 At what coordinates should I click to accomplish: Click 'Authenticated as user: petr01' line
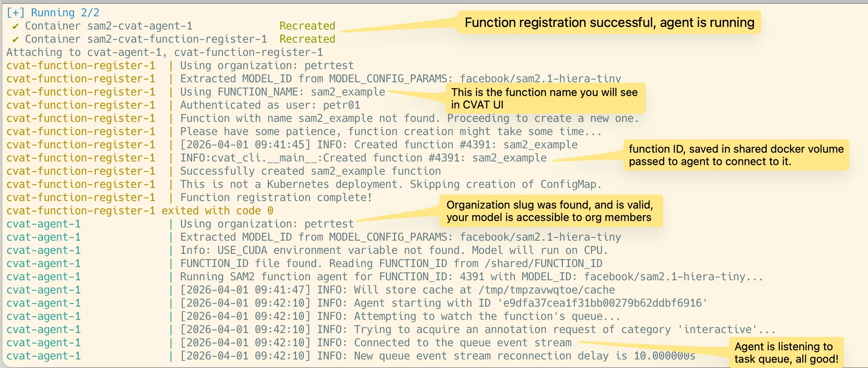[270, 105]
